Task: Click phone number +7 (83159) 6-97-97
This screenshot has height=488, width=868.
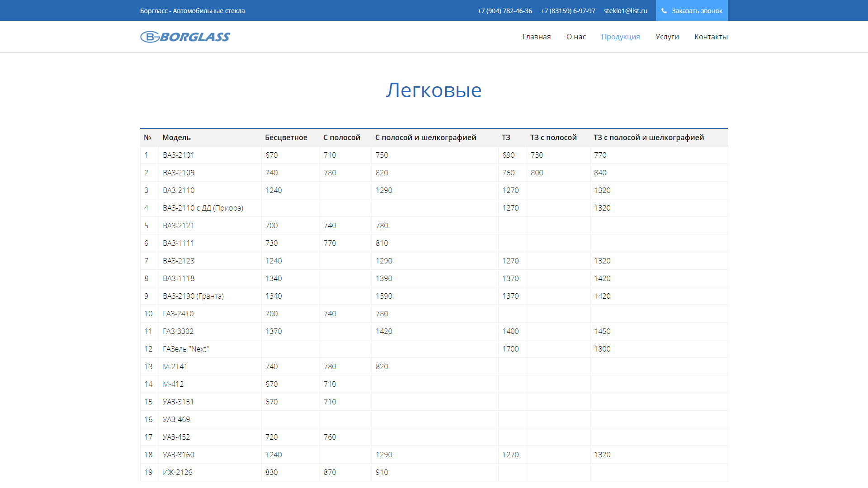Action: coord(568,11)
